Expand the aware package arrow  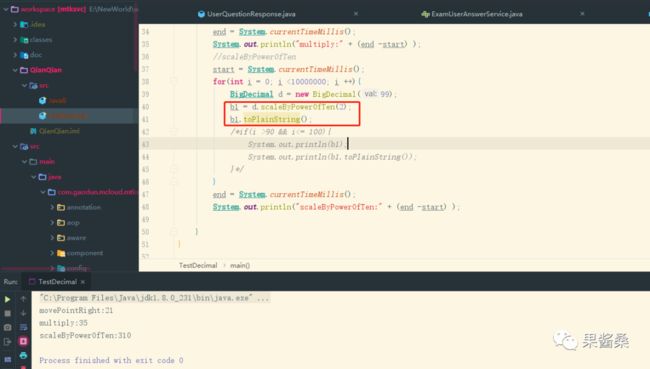click(x=52, y=238)
